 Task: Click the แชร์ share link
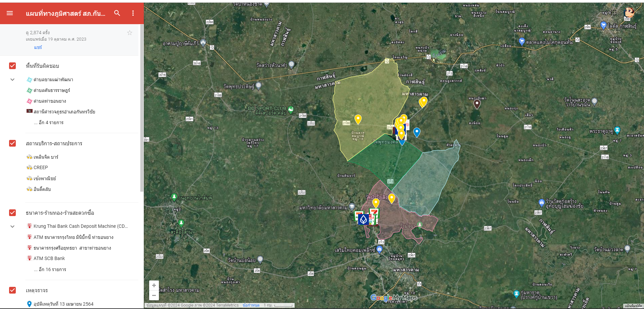(38, 47)
